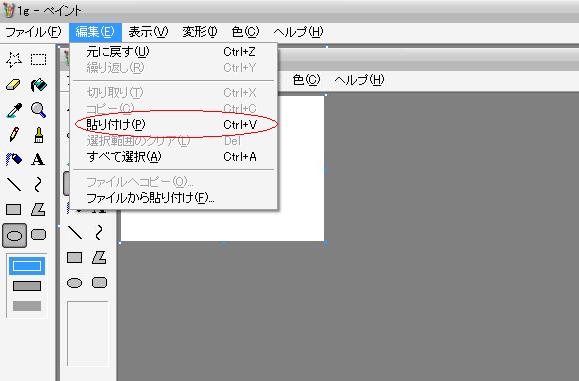Open the 色(C) menu in the main menu bar

pos(245,32)
